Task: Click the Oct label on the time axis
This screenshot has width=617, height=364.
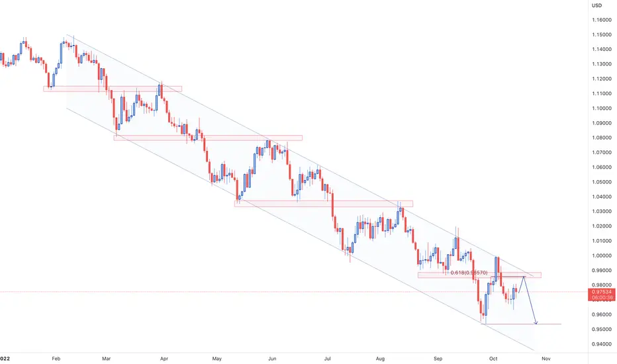Action: [493, 359]
